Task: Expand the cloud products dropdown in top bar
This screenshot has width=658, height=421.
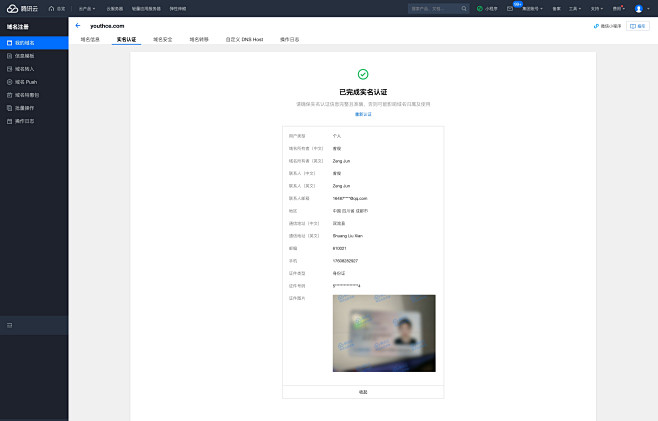Action: tap(87, 8)
